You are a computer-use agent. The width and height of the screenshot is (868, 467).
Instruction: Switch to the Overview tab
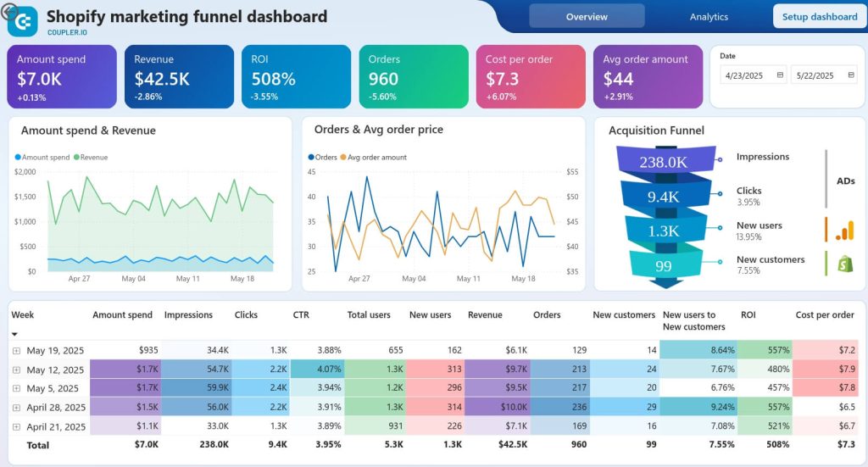587,17
